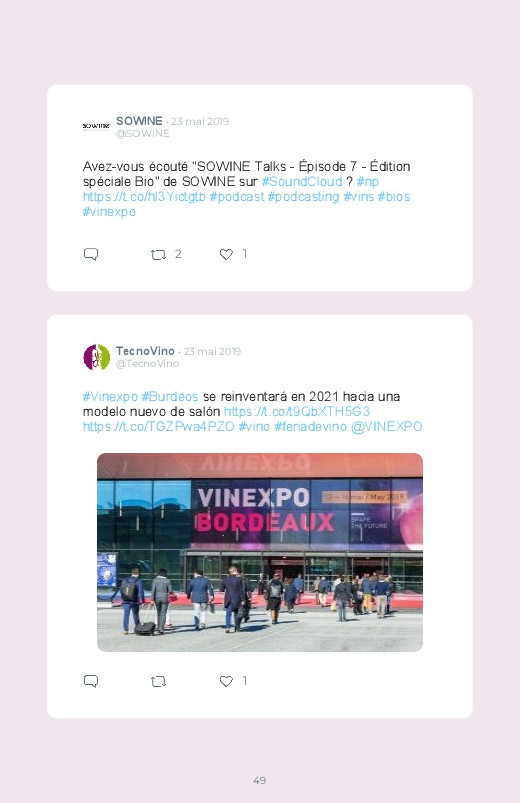Click the SOWINE account name
This screenshot has height=803, width=520.
click(x=139, y=121)
